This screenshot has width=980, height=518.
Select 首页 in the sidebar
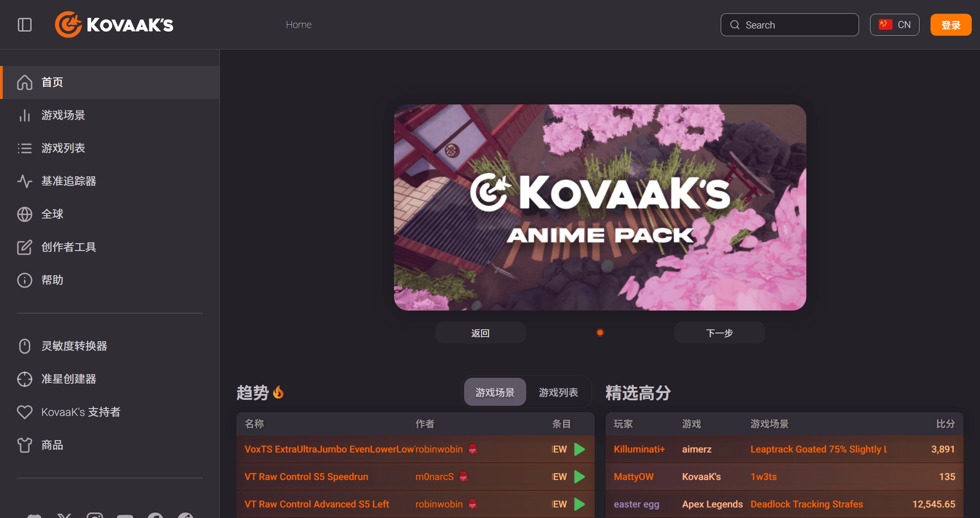point(52,82)
